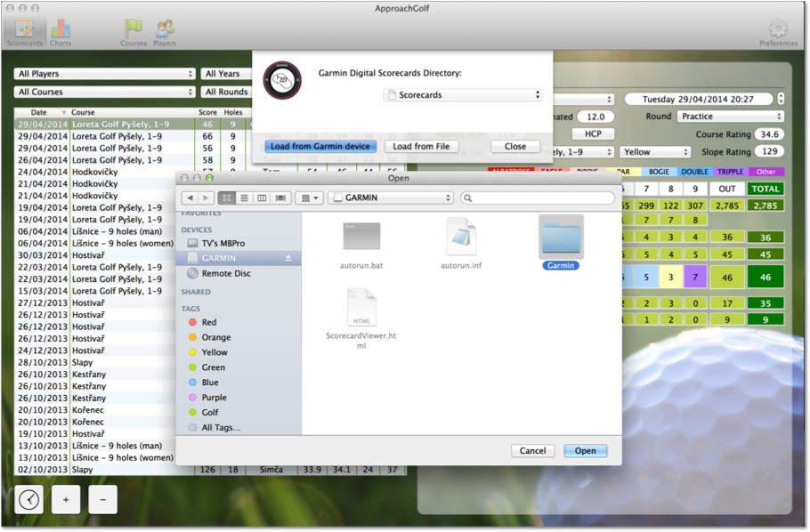Click the clock button below scorecard list
Image resolution: width=810 pixels, height=532 pixels.
click(28, 499)
